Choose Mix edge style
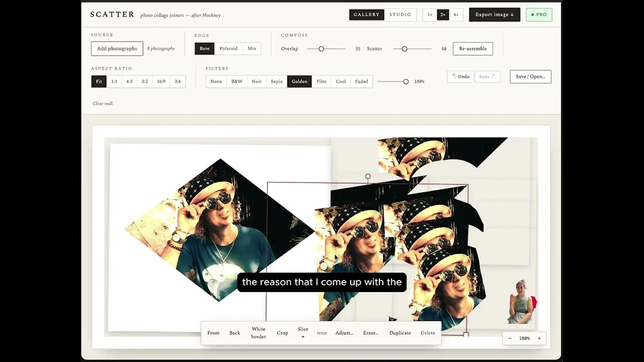Image resolution: width=644 pixels, height=362 pixels. (x=252, y=48)
